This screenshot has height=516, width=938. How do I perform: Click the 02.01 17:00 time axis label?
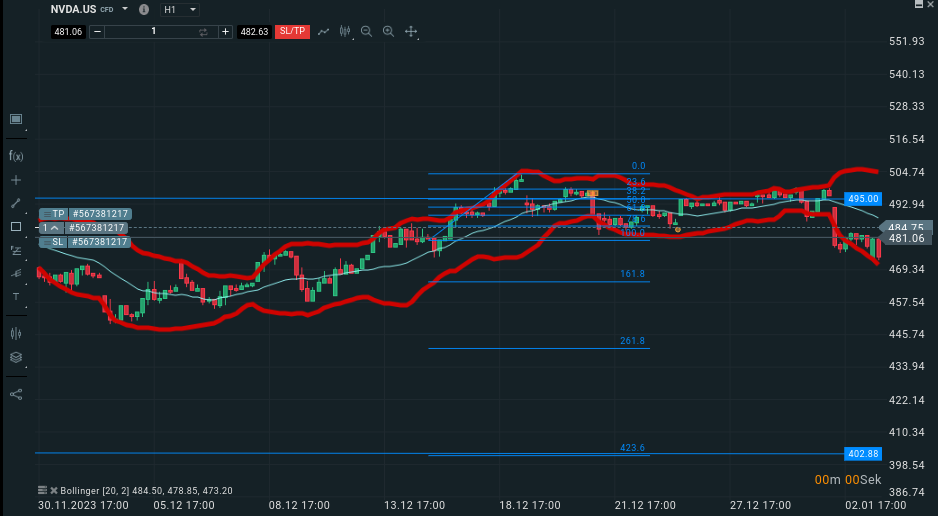coord(875,505)
